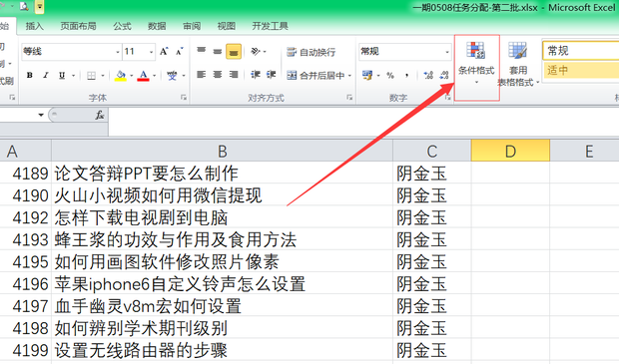Toggle 自动换行 wrap text
Image resolution: width=619 pixels, height=364 pixels.
(311, 52)
